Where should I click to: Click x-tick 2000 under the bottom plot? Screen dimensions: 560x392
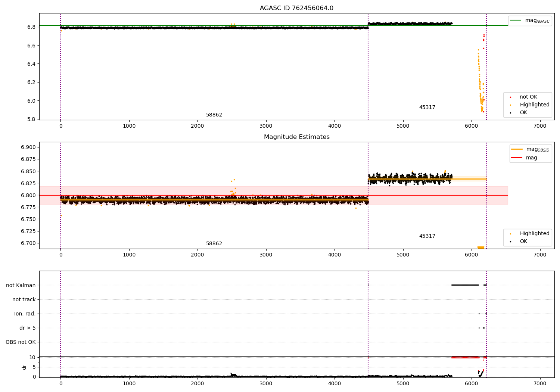click(x=197, y=384)
